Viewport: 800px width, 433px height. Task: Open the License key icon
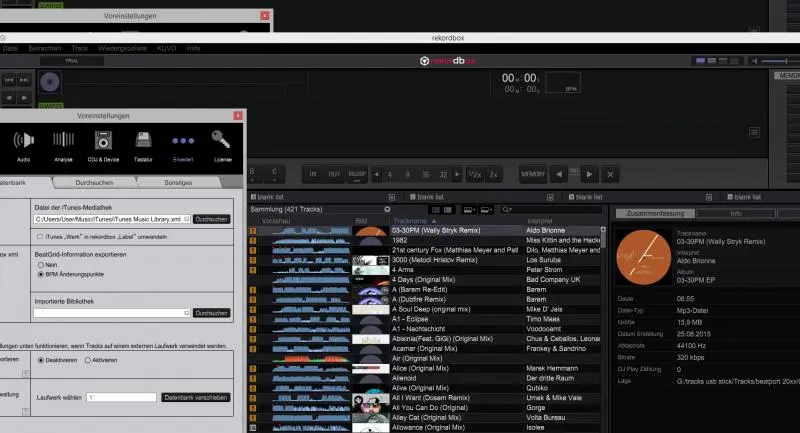point(221,145)
